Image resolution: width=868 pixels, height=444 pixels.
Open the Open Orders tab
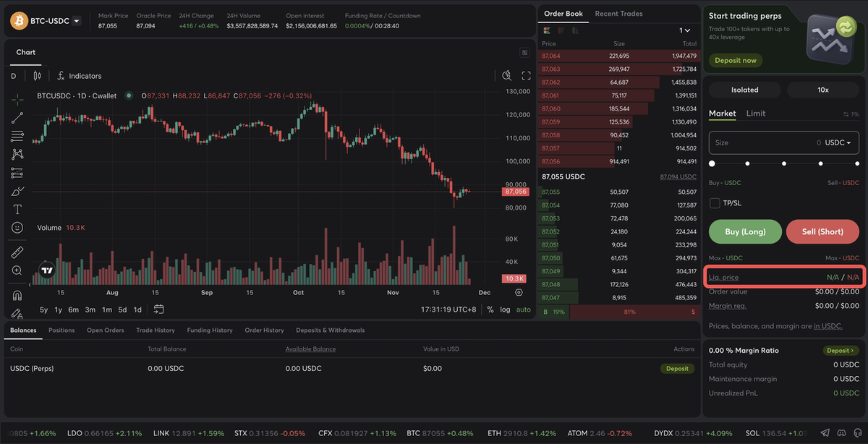106,330
